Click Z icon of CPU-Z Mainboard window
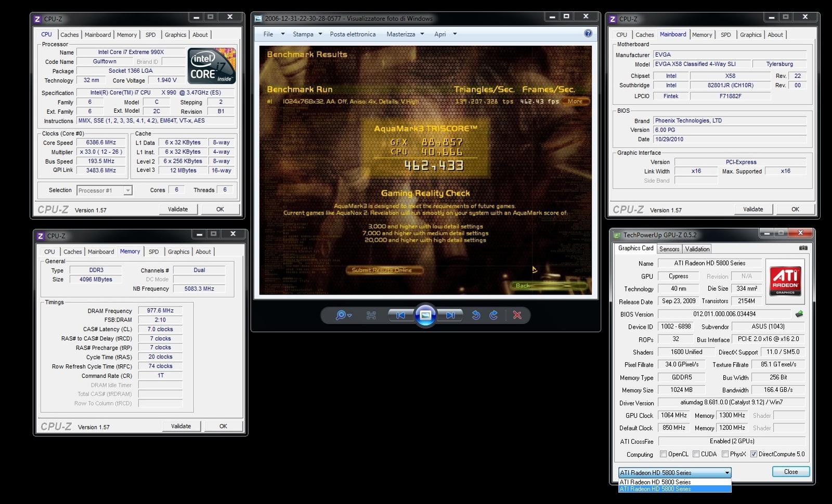This screenshot has width=832, height=504. coord(613,19)
